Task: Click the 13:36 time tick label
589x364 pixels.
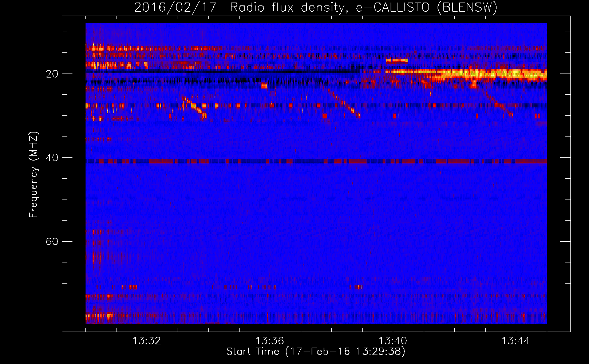Action: pos(270,341)
